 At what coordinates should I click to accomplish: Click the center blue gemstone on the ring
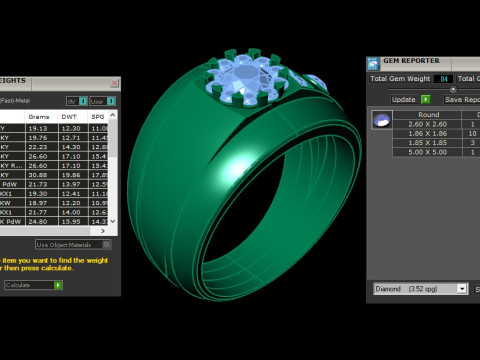247,78
